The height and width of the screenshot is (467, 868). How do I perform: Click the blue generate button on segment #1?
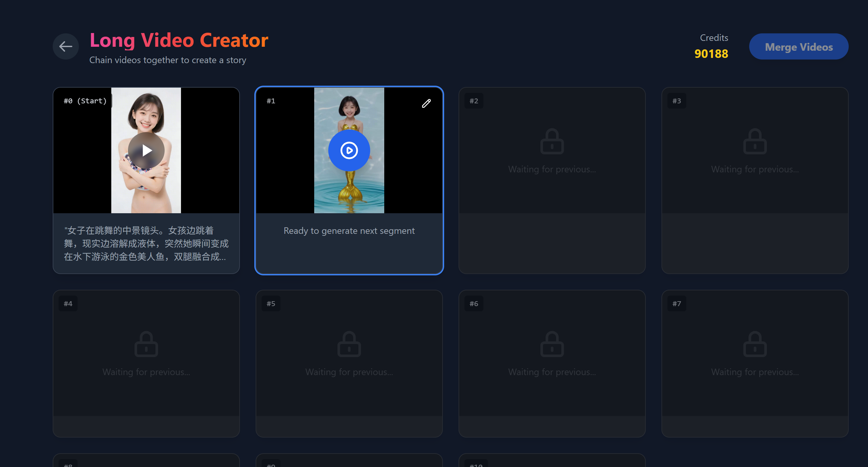(x=349, y=150)
